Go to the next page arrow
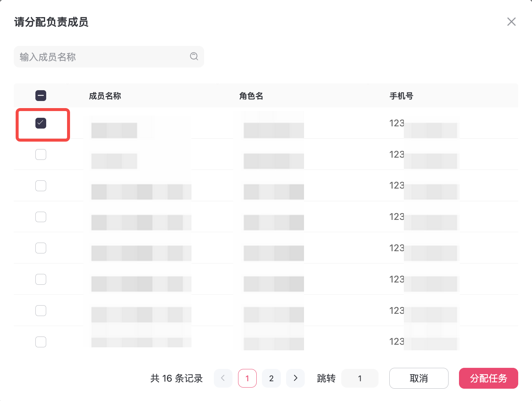The image size is (532, 401). (295, 378)
